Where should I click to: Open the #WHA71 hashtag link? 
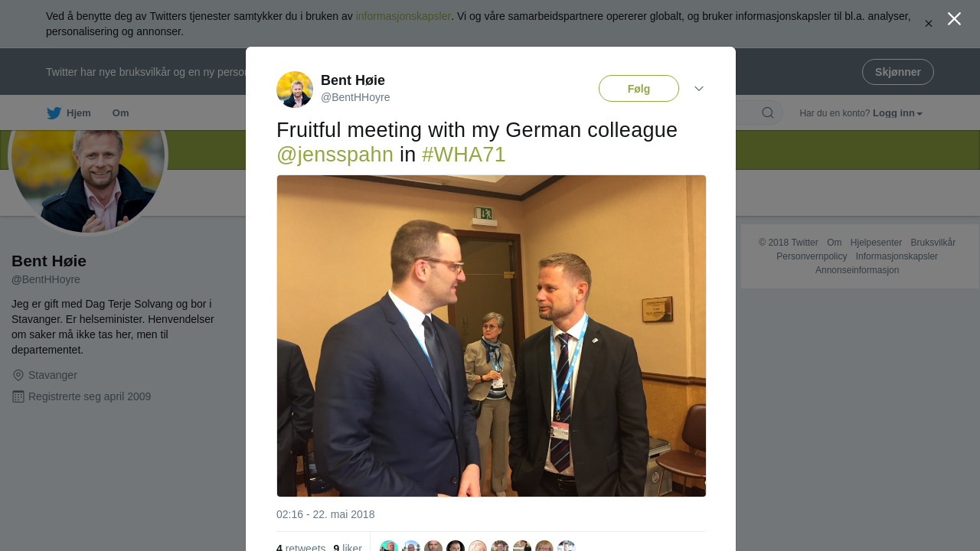coord(463,155)
